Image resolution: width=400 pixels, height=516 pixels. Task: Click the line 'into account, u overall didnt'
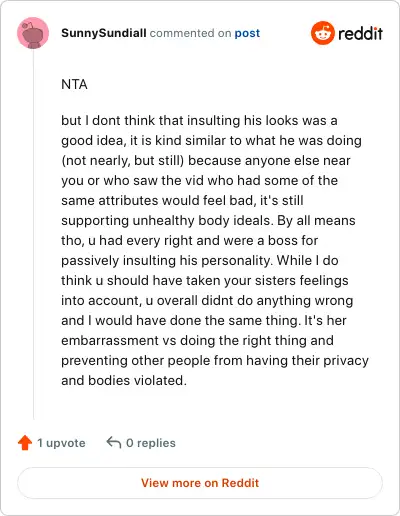[207, 300]
